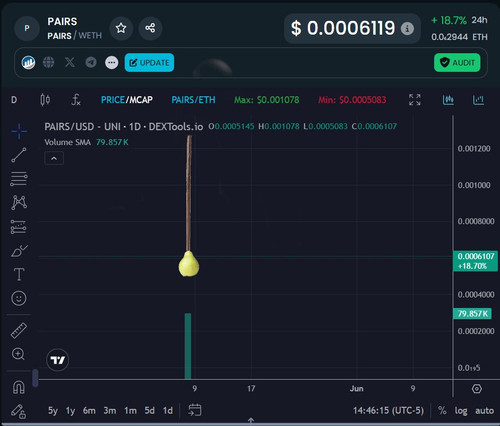Set chart range to 5y

53,410
